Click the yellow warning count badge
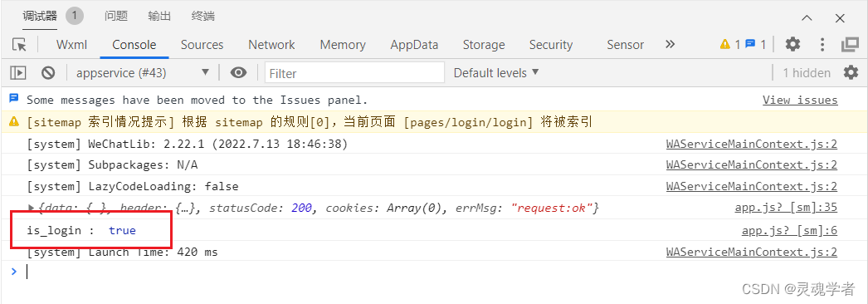This screenshot has width=868, height=304. coord(729,44)
